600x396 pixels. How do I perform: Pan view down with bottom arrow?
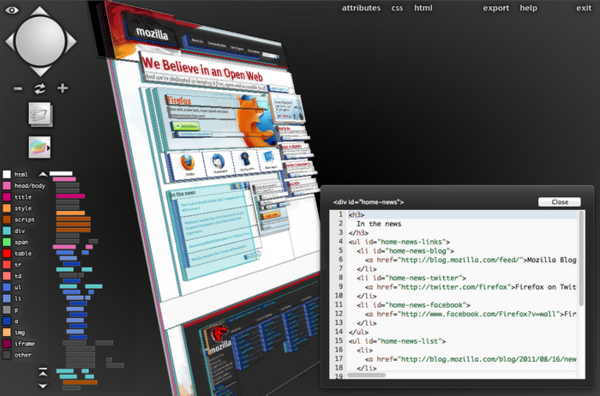[x=40, y=72]
